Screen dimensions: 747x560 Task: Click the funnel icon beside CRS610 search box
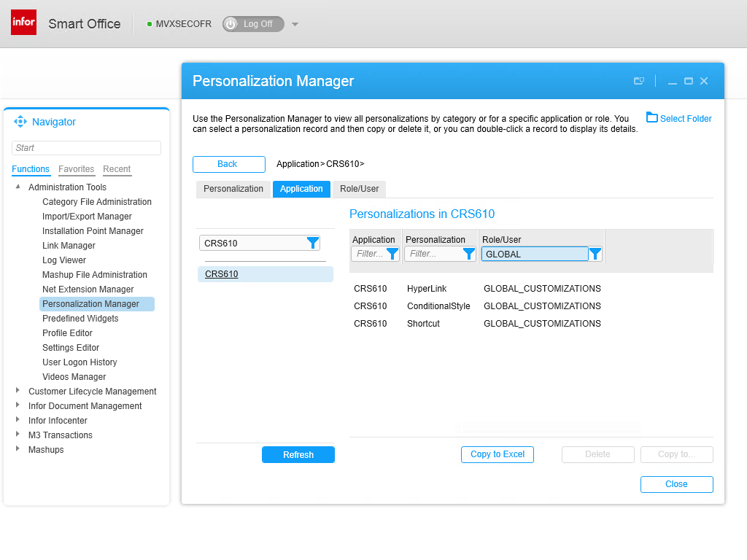(x=313, y=243)
